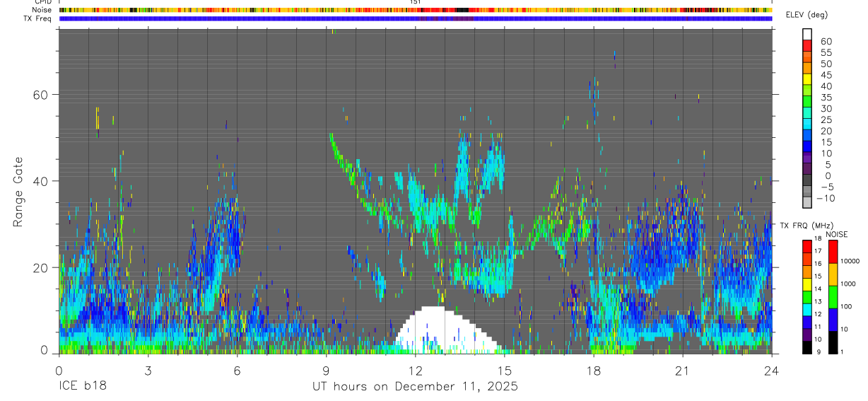Click x-axis tick label '21'

click(x=682, y=371)
